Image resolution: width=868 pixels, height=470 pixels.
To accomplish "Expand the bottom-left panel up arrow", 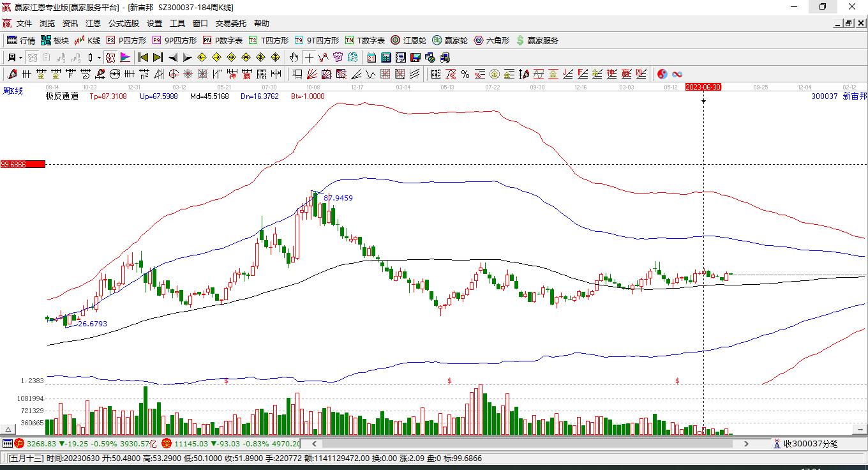I will point(10,429).
